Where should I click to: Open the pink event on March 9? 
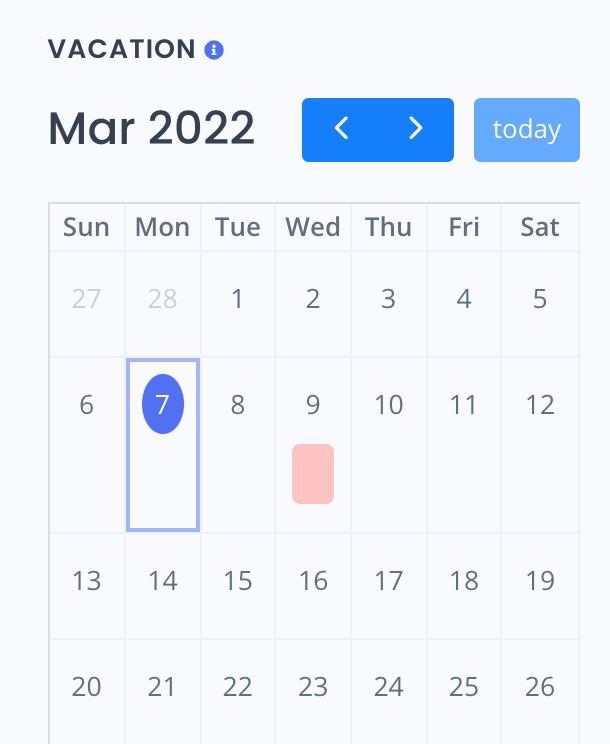[x=313, y=474]
